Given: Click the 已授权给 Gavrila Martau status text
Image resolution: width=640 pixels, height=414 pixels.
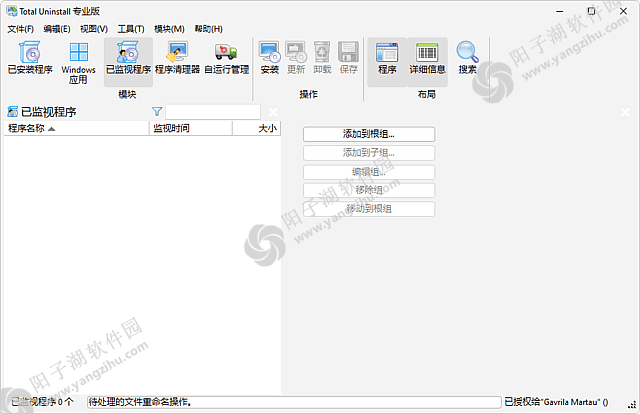Looking at the screenshot, I should (x=556, y=402).
